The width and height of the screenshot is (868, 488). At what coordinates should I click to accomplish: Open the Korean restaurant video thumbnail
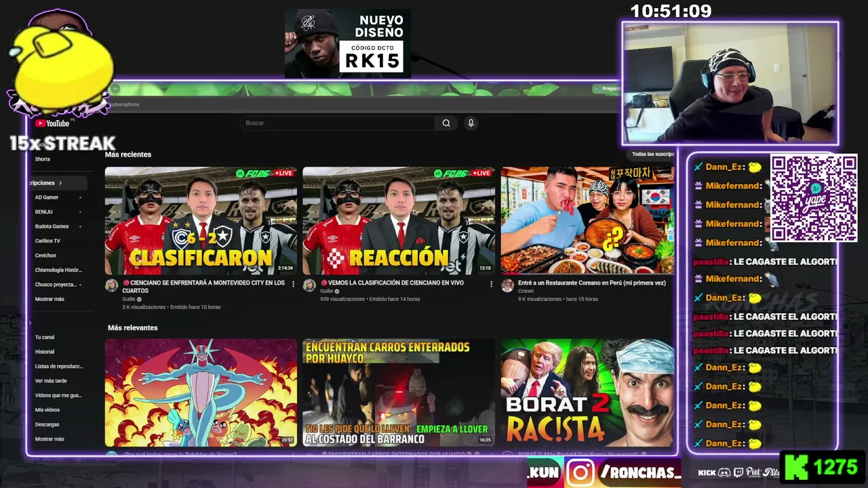click(587, 220)
